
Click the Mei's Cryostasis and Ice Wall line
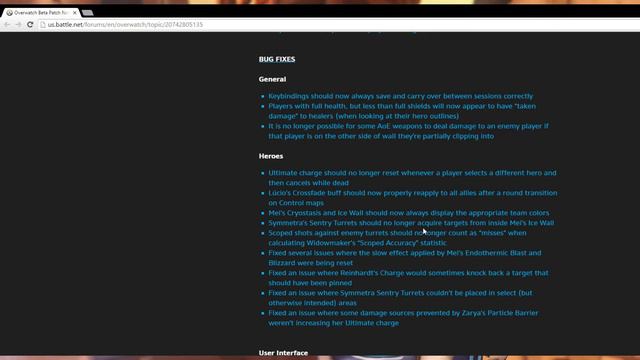point(409,213)
